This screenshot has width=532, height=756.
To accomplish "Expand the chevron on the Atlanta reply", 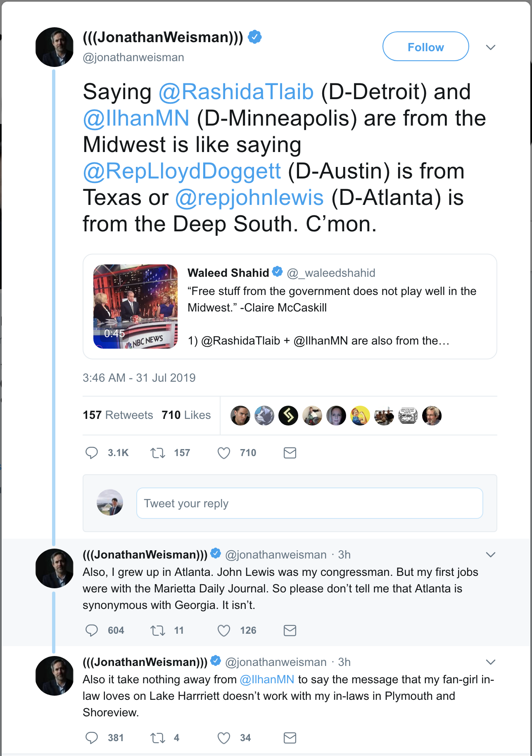I will point(491,554).
